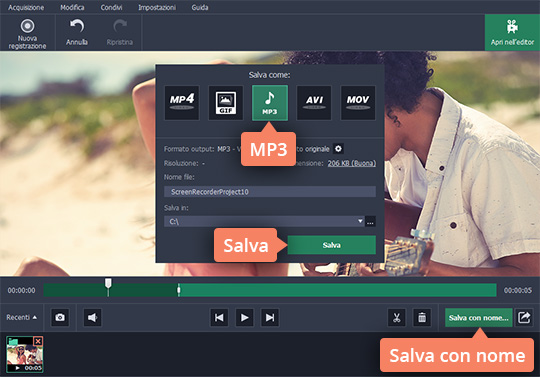Open output settings via the gear icon

click(x=338, y=149)
